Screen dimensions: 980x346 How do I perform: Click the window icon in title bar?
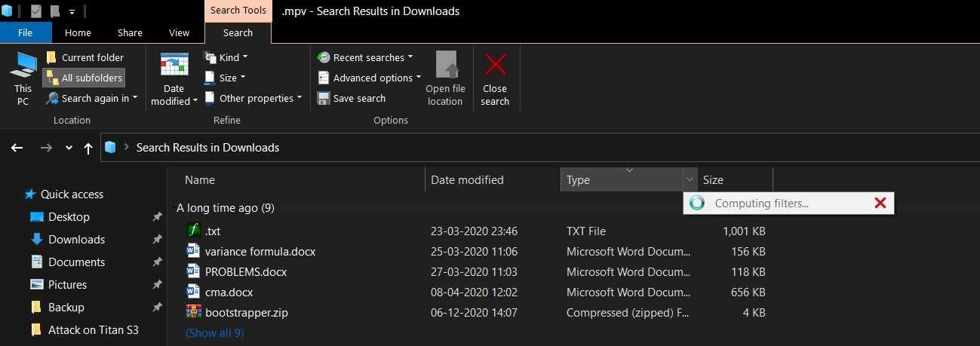click(x=7, y=11)
